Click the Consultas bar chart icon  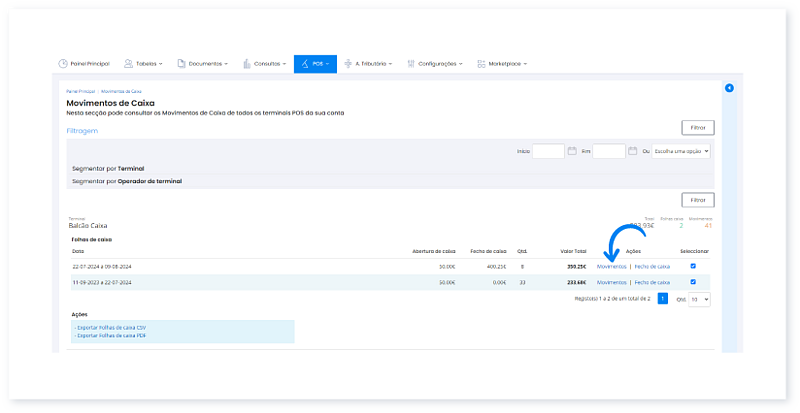point(246,64)
